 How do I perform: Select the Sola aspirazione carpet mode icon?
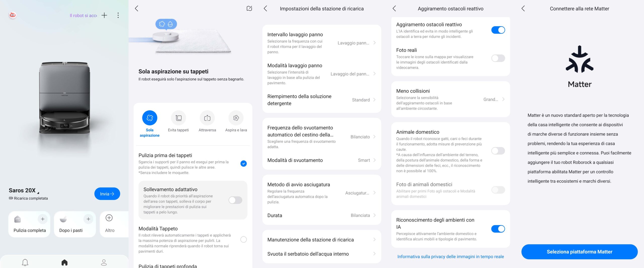pos(149,118)
